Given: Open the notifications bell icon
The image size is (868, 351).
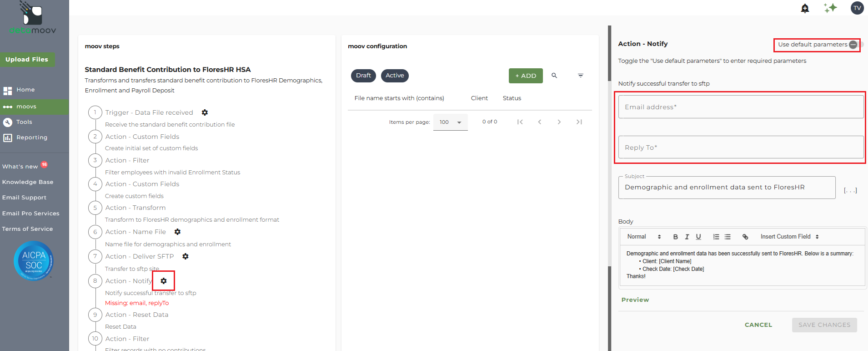Looking at the screenshot, I should click(x=805, y=8).
